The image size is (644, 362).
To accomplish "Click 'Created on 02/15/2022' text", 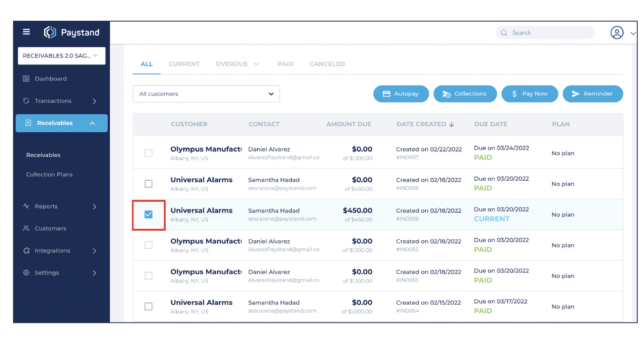I will coord(428,303).
